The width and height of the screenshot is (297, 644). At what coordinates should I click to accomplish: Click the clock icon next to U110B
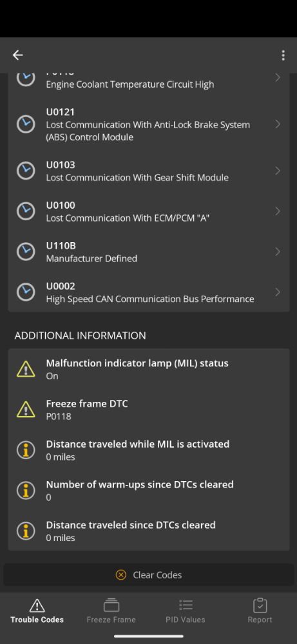pyautogui.click(x=26, y=251)
